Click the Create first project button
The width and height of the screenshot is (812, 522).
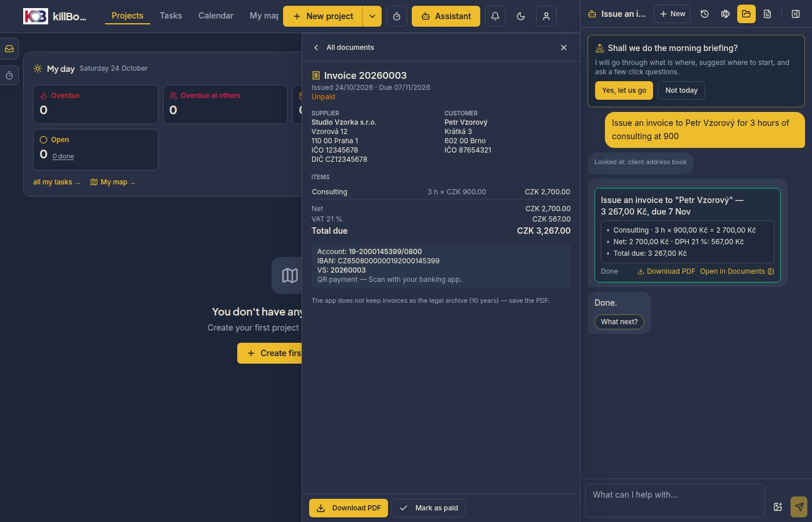[x=270, y=353]
